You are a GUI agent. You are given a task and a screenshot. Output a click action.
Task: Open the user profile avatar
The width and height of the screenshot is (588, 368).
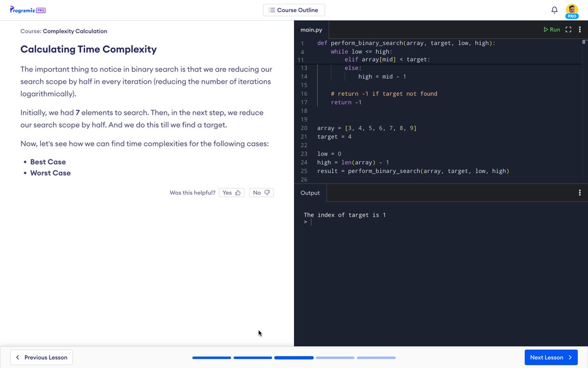[572, 10]
